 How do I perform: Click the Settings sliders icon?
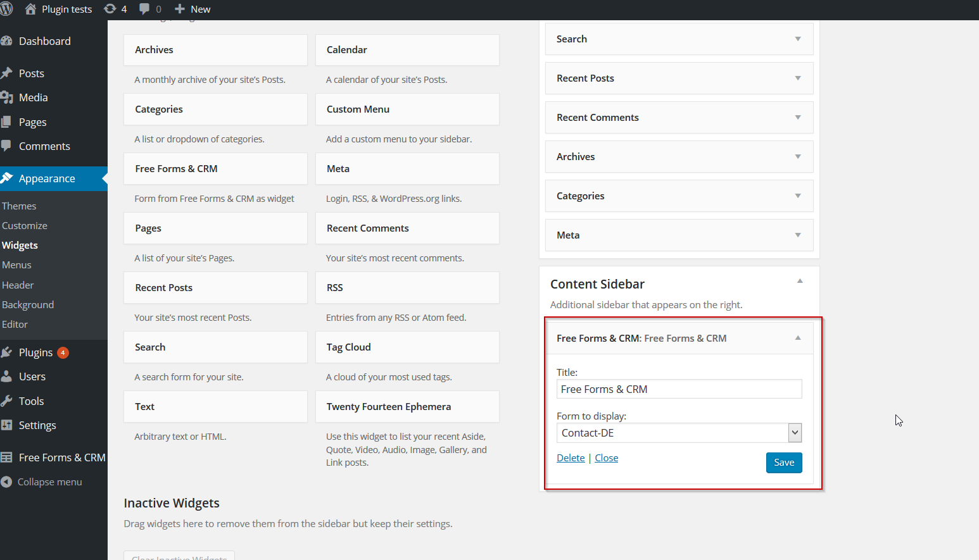click(x=6, y=425)
